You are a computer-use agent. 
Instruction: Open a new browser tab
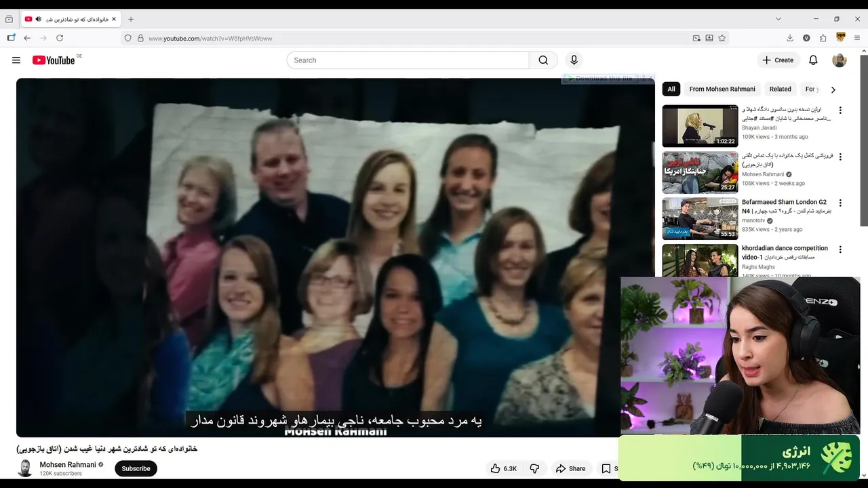click(131, 19)
